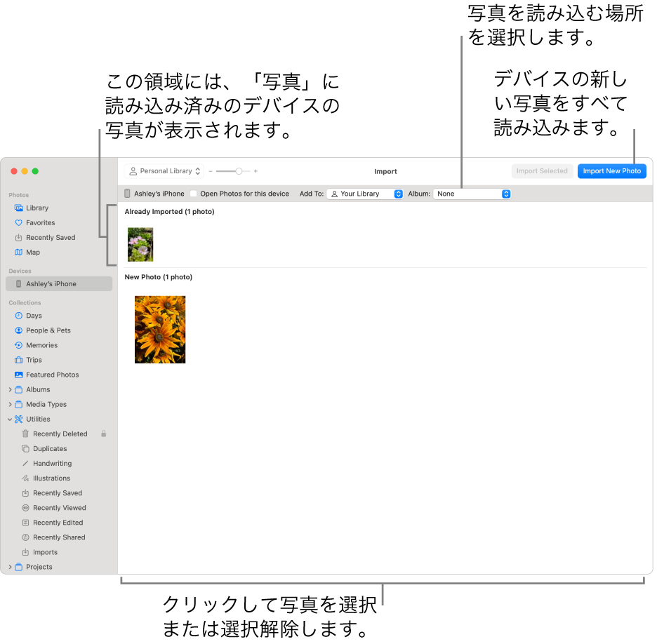Click the Albums folder icon
Screen dimensions: 657x644
(x=18, y=390)
